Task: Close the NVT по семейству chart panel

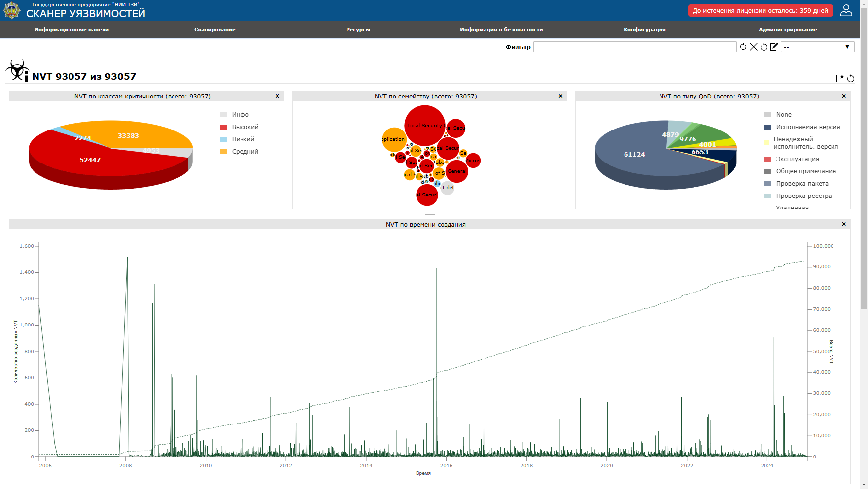Action: (x=560, y=96)
